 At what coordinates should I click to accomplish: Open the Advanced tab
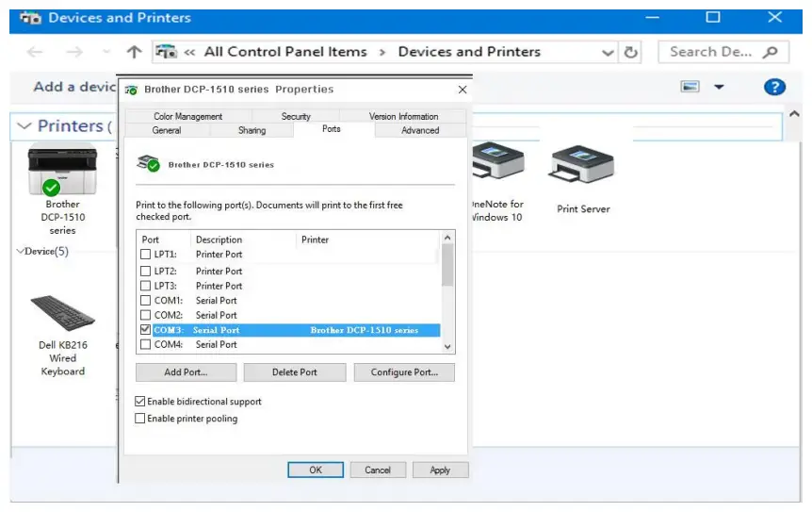[x=420, y=130]
